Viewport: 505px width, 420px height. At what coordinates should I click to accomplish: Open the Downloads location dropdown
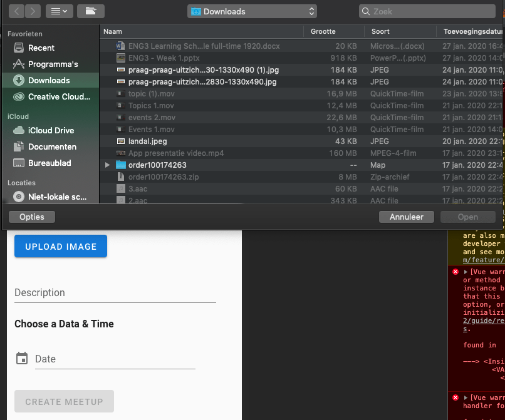pos(252,11)
